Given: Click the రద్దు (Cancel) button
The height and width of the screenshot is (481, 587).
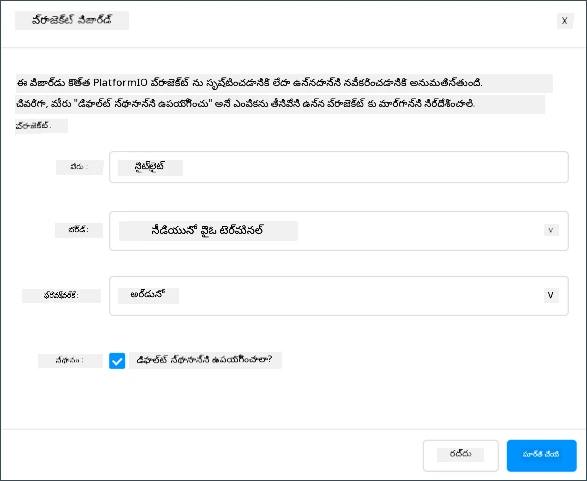Looking at the screenshot, I should [460, 455].
